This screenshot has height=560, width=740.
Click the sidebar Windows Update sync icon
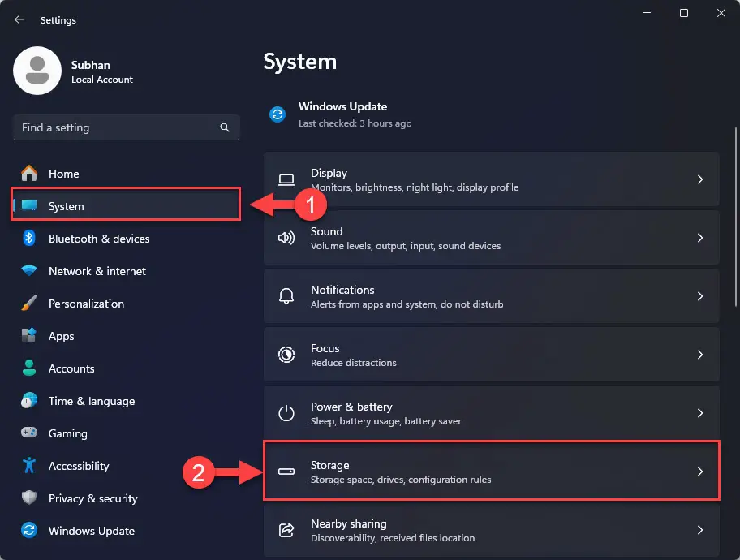(29, 530)
